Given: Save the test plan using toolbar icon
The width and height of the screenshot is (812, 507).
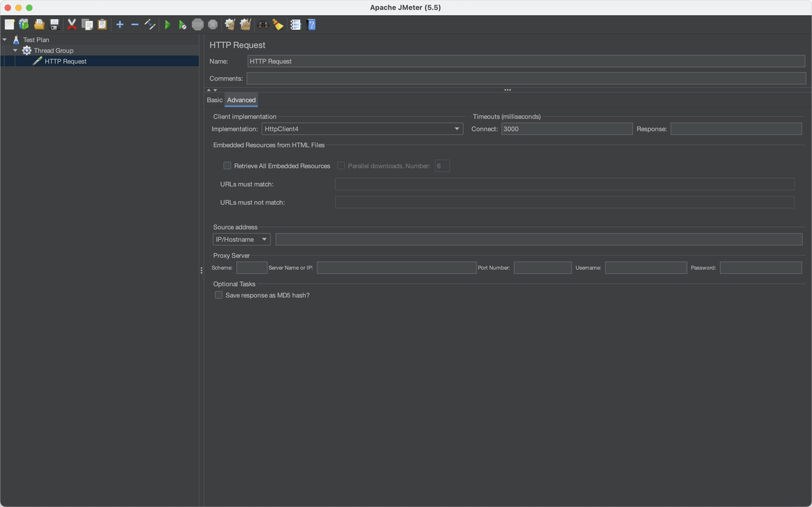Looking at the screenshot, I should (x=54, y=24).
